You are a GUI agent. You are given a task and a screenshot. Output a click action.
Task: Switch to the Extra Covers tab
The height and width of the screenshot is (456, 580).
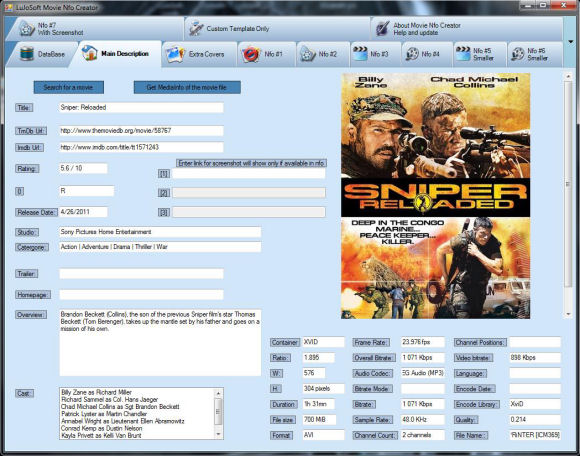(199, 54)
